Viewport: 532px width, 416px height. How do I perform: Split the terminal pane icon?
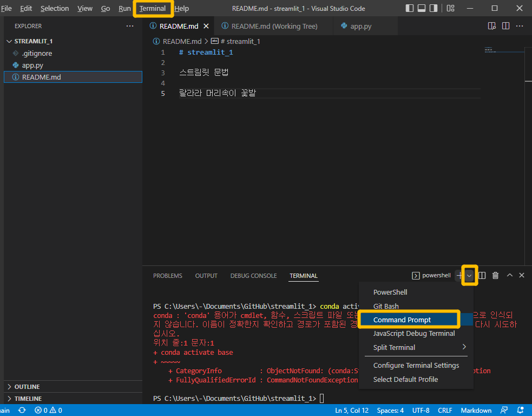482,275
